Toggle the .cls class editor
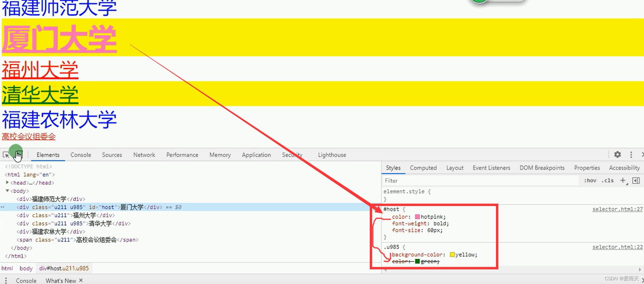The height and width of the screenshot is (284, 644). [608, 180]
